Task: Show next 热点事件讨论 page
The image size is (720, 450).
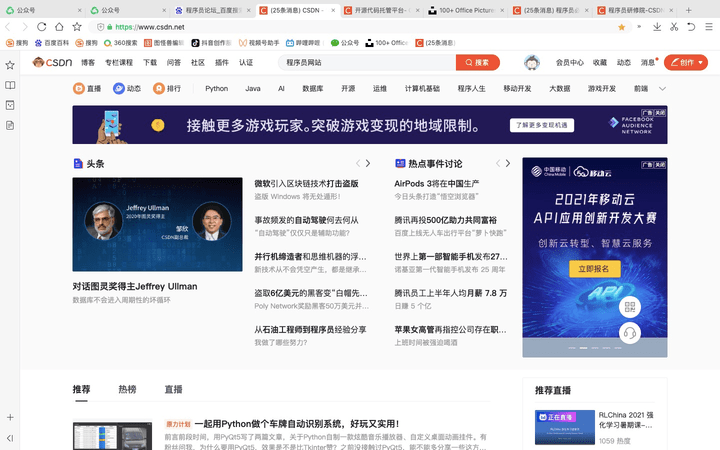Action: [507, 163]
